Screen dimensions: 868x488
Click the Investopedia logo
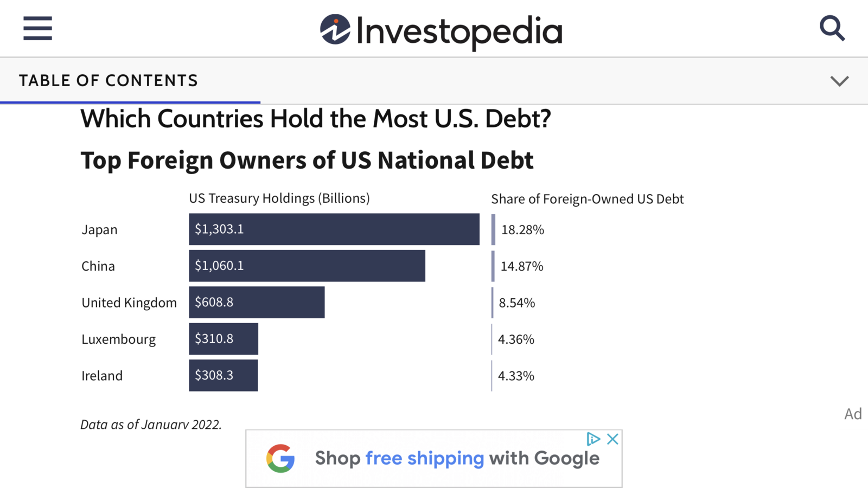tap(441, 31)
